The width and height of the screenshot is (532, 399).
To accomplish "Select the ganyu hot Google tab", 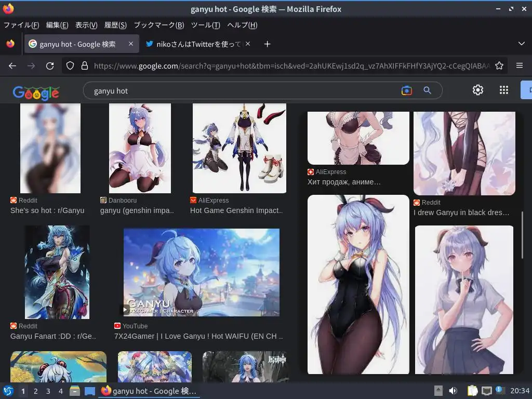I will coord(82,44).
